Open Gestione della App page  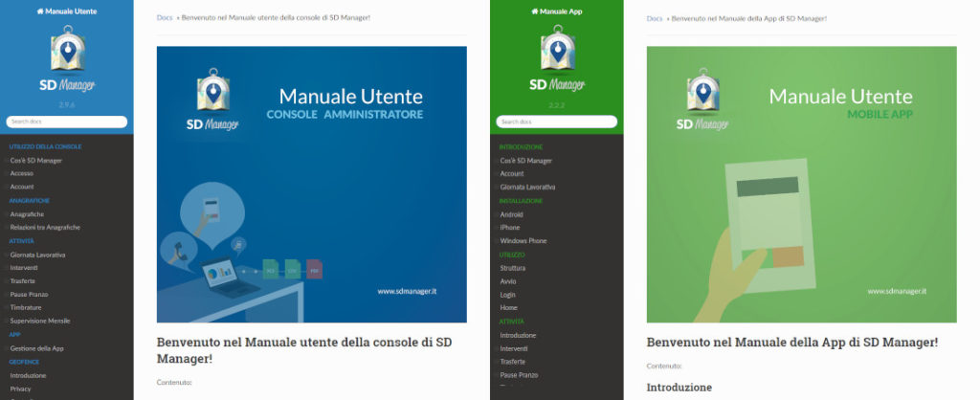click(36, 347)
